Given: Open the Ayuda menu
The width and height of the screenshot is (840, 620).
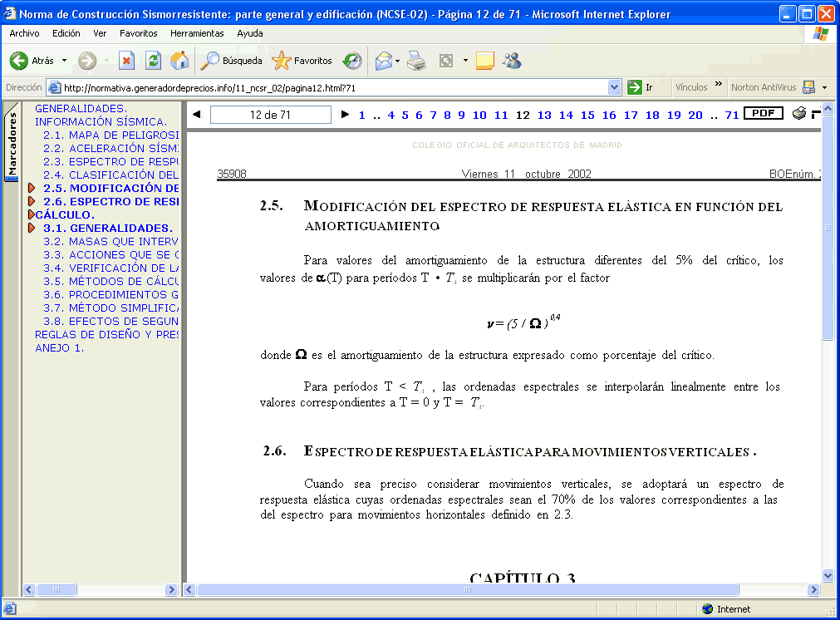Looking at the screenshot, I should pos(249,33).
